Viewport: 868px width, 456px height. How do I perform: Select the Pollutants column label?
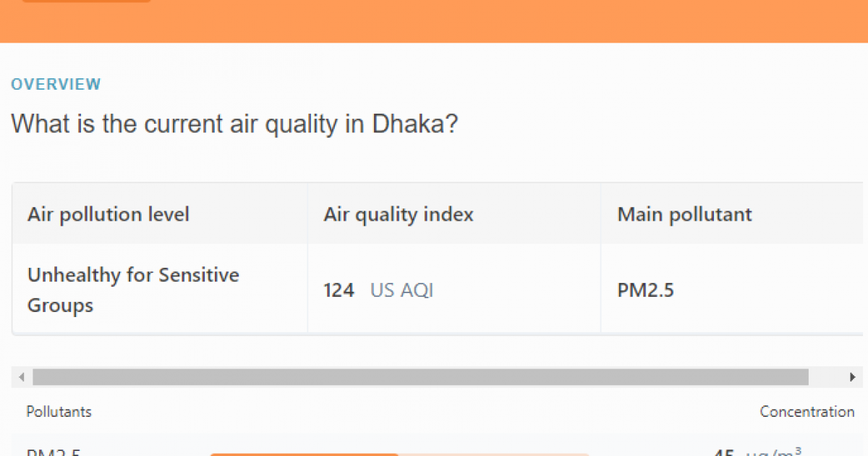pyautogui.click(x=59, y=411)
